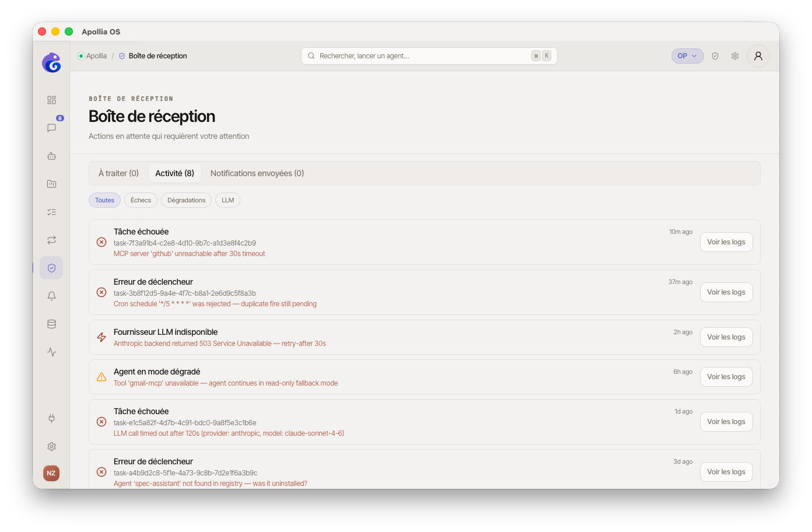
Task: Select the 'Activité (8)' tab
Action: (175, 173)
